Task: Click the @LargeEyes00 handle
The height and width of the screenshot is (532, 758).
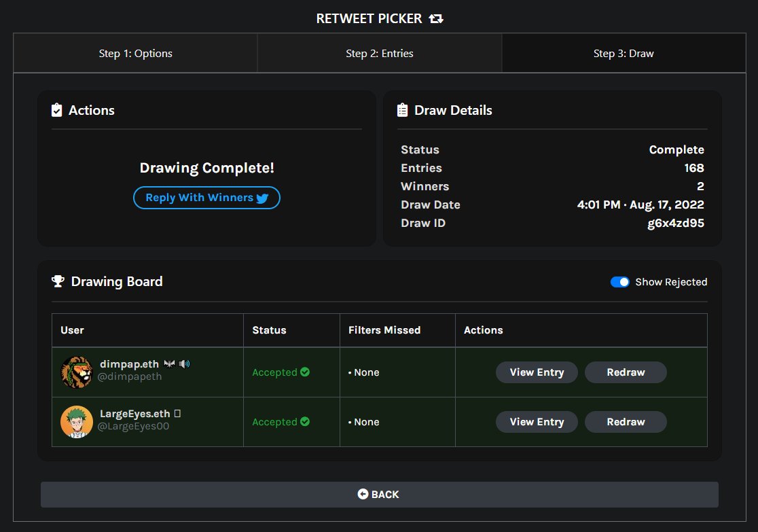Action: (x=133, y=426)
